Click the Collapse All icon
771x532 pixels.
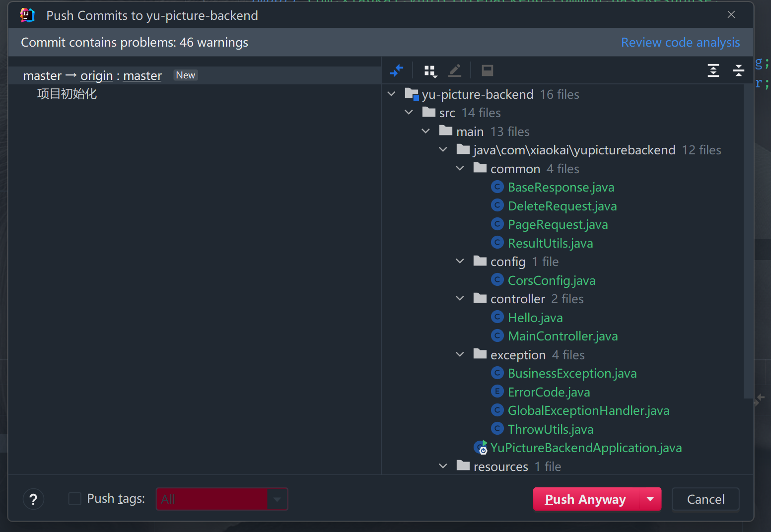[738, 71]
